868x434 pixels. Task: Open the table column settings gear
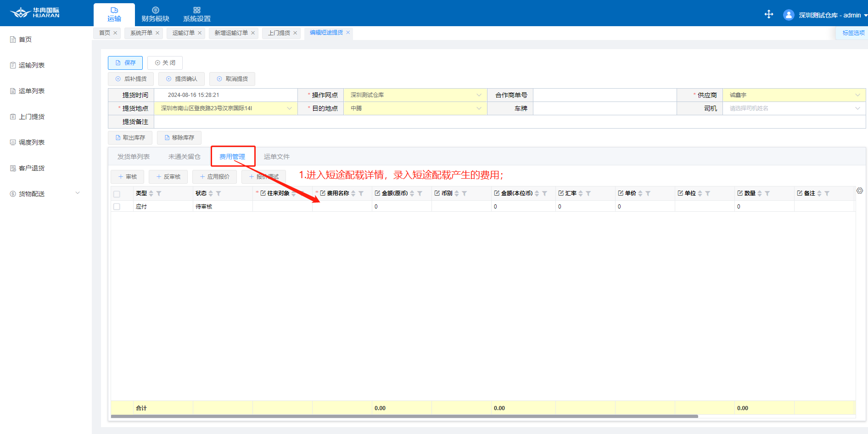pyautogui.click(x=860, y=191)
